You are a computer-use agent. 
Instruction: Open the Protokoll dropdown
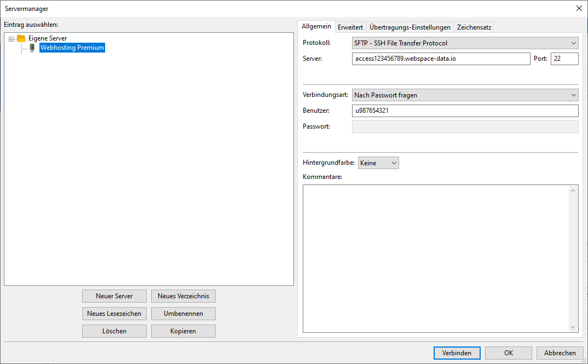[x=465, y=43]
